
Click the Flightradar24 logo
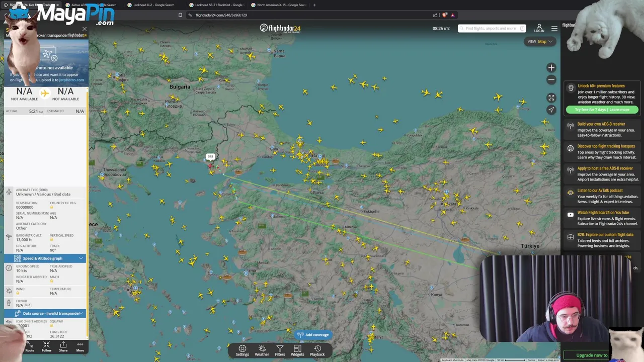[280, 28]
